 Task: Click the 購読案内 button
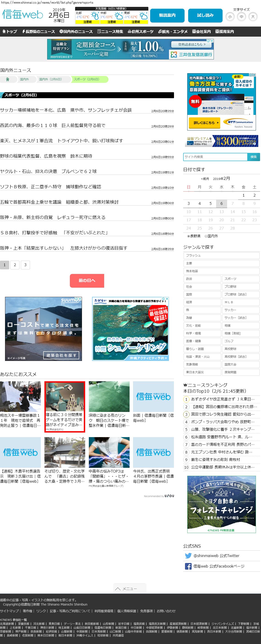tap(167, 16)
